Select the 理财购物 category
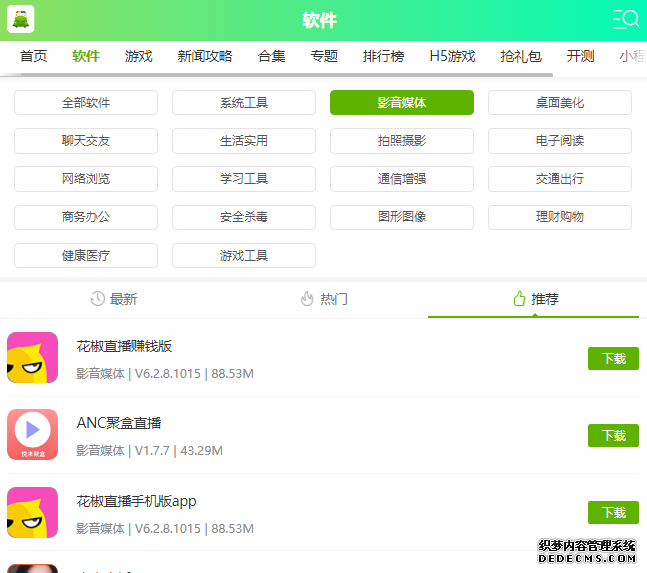The height and width of the screenshot is (573, 647). click(x=560, y=217)
